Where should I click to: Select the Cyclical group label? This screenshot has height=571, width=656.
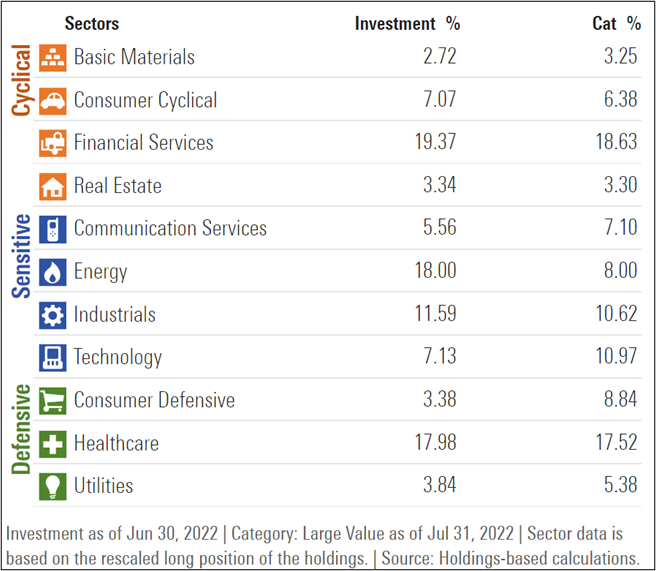click(x=21, y=79)
